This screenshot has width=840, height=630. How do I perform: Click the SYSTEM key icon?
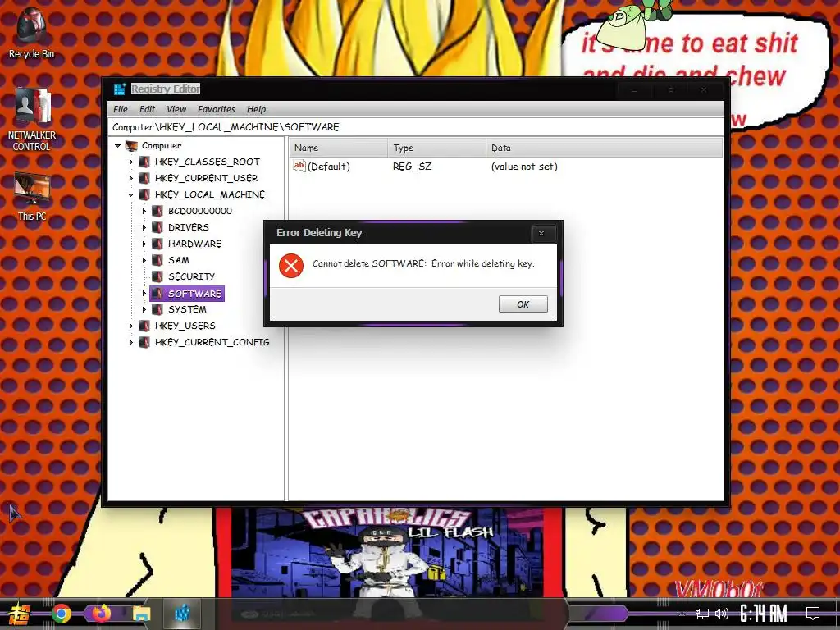(x=157, y=309)
